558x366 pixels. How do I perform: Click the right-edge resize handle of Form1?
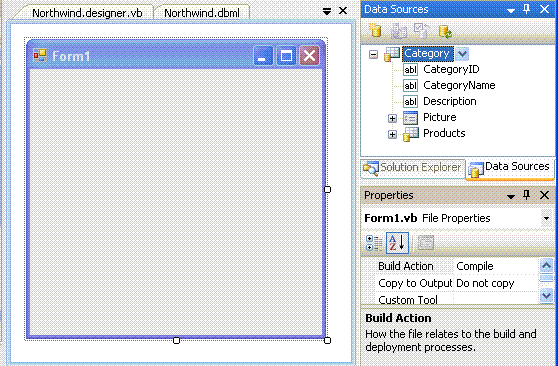327,189
